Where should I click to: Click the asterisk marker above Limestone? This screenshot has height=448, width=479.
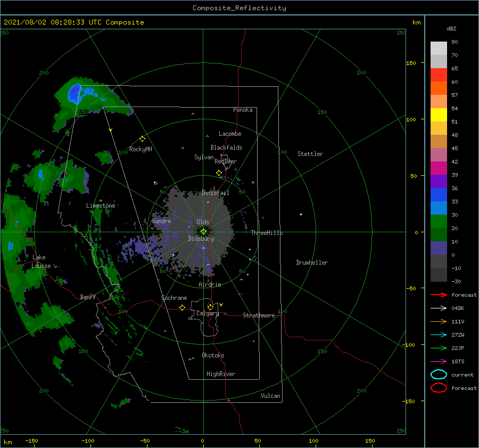pos(101,201)
